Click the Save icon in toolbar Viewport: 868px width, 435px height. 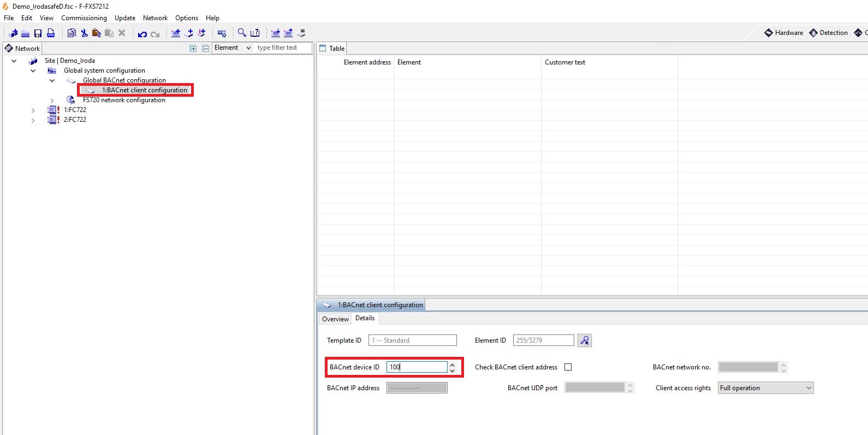coord(38,33)
